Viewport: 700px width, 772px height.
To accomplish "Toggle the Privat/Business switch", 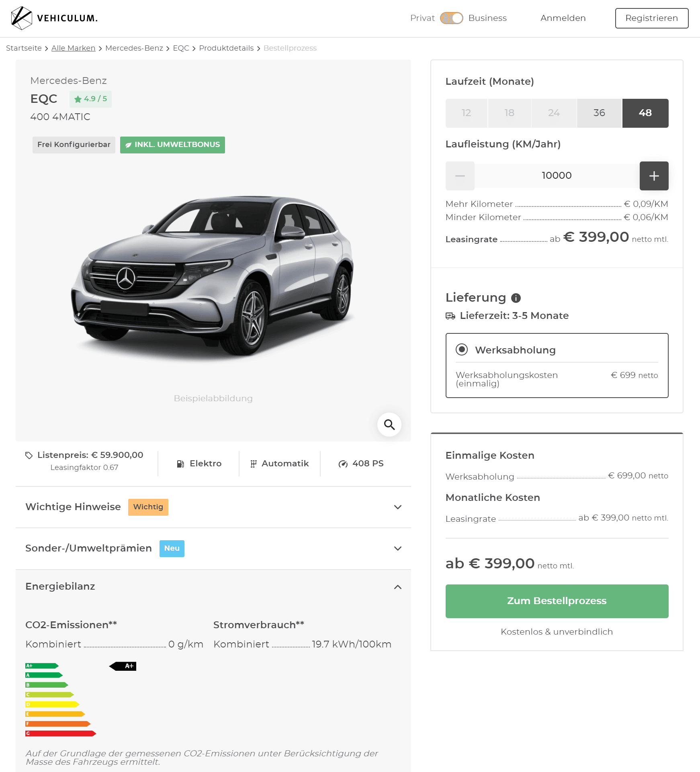I will point(451,18).
